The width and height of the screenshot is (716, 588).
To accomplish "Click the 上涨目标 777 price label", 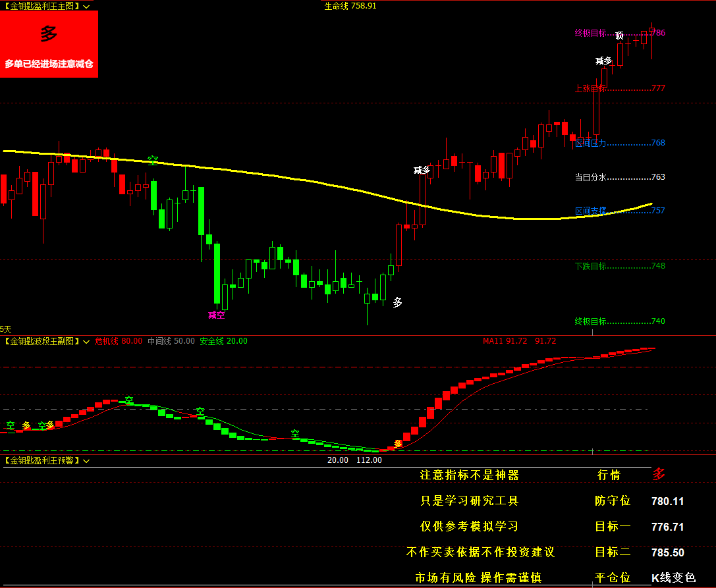I will tap(620, 88).
